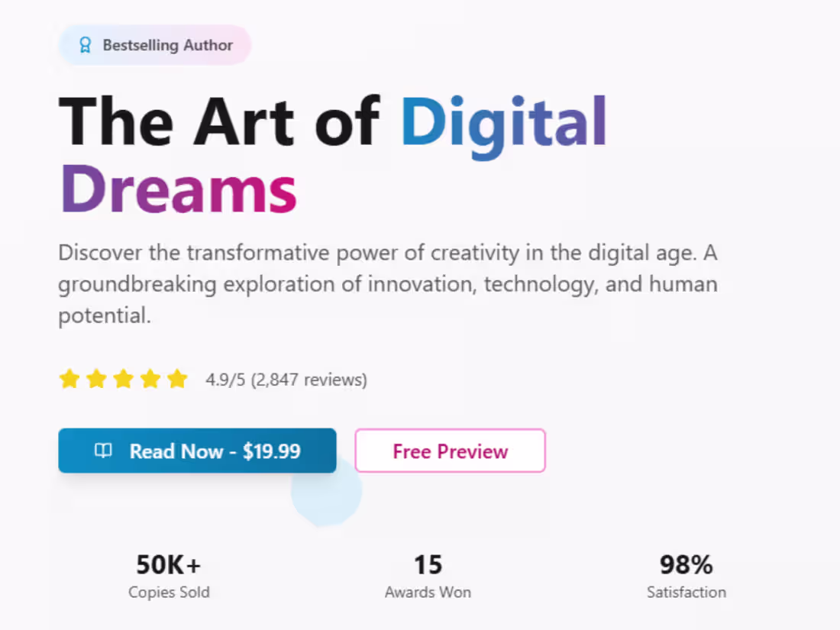The width and height of the screenshot is (840, 630).
Task: Click the book description paragraph
Action: [388, 283]
